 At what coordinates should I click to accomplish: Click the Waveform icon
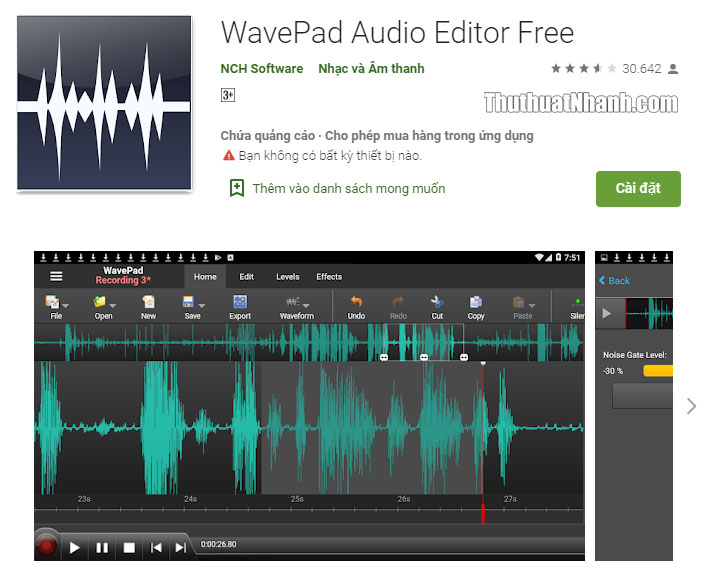[293, 301]
